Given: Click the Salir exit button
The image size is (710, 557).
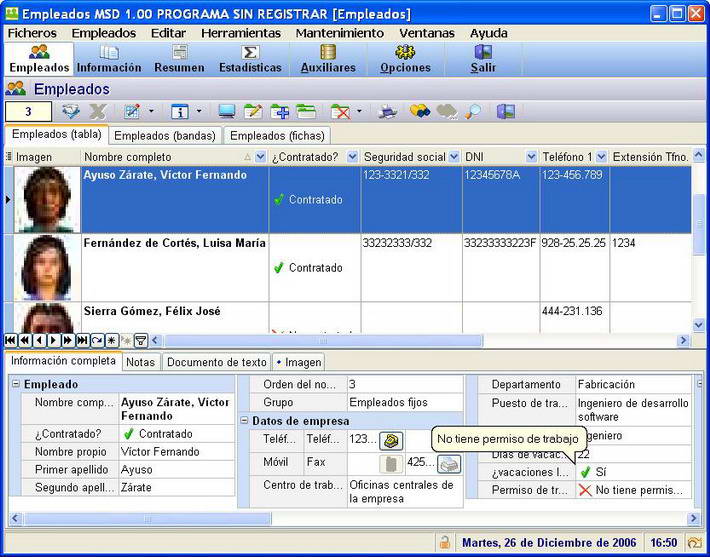Looking at the screenshot, I should tap(483, 59).
